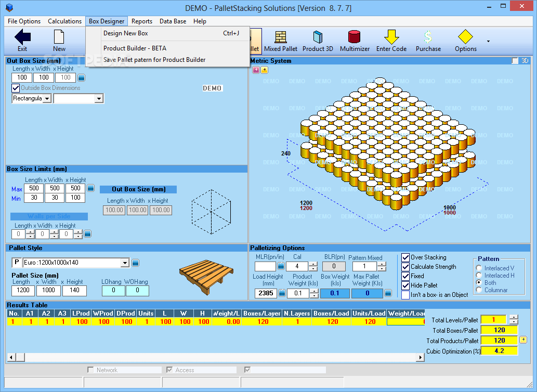Open the Calculations menu
Screen dimensions: 537x392
pyautogui.click(x=65, y=21)
